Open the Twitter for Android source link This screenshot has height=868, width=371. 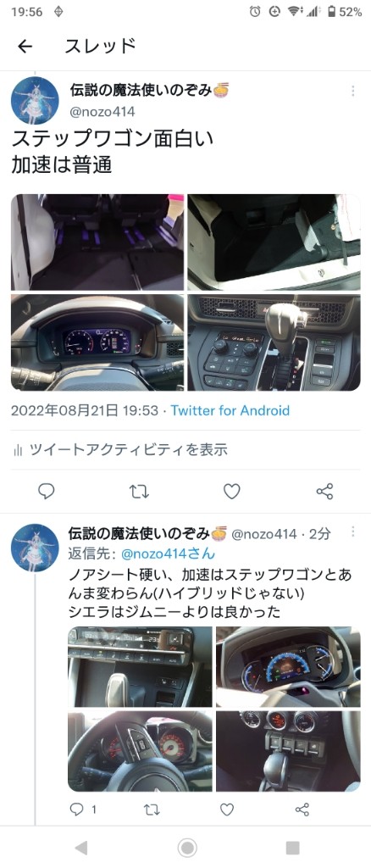(x=230, y=411)
